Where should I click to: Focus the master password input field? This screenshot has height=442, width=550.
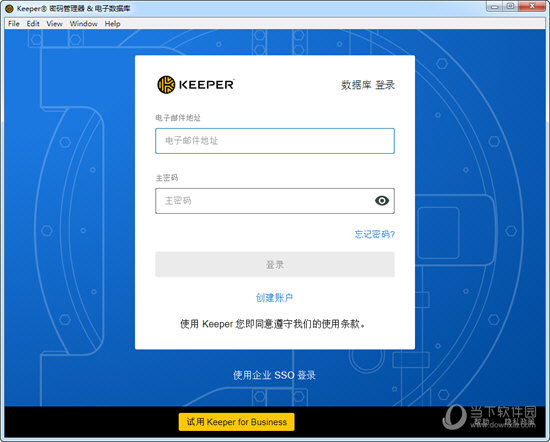[x=275, y=201]
